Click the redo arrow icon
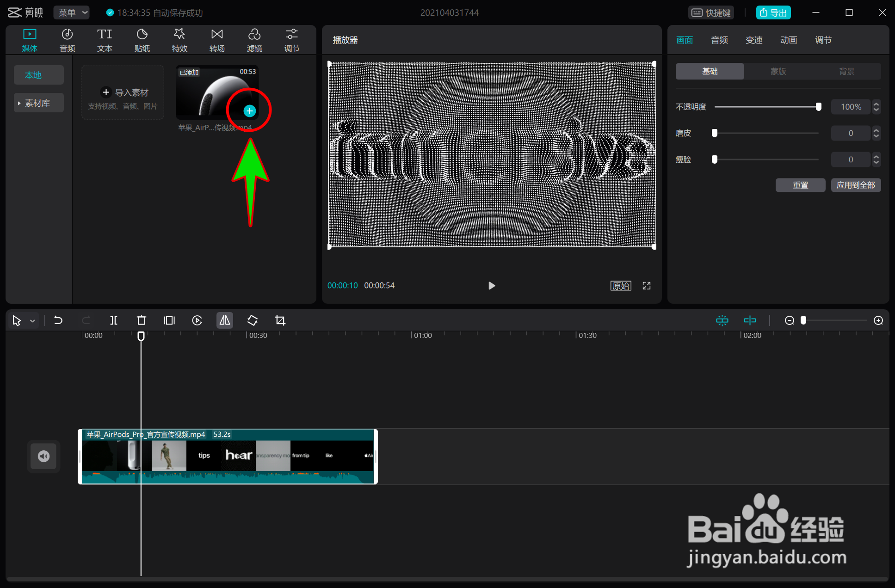 click(x=86, y=320)
